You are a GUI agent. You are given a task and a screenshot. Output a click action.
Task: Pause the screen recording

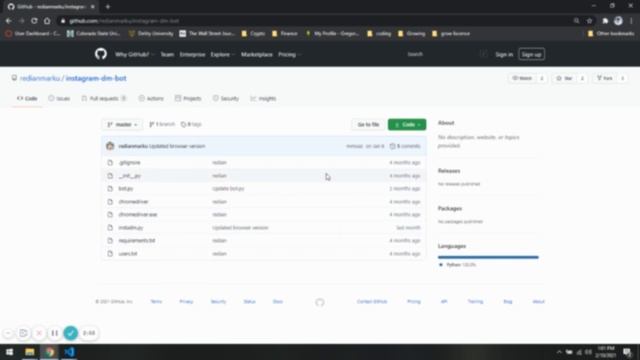point(54,333)
